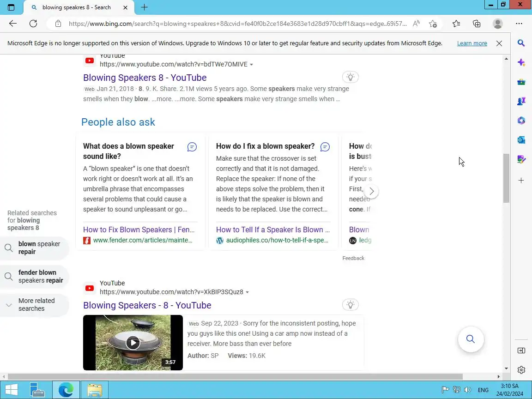The width and height of the screenshot is (532, 399).
Task: Toggle sidebar auto-hide panel icon
Action: (521, 351)
